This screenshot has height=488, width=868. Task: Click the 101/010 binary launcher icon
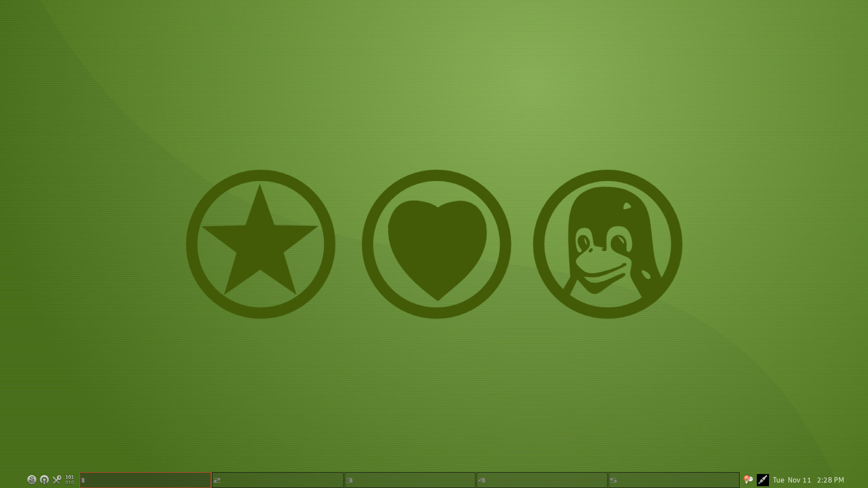(70, 480)
